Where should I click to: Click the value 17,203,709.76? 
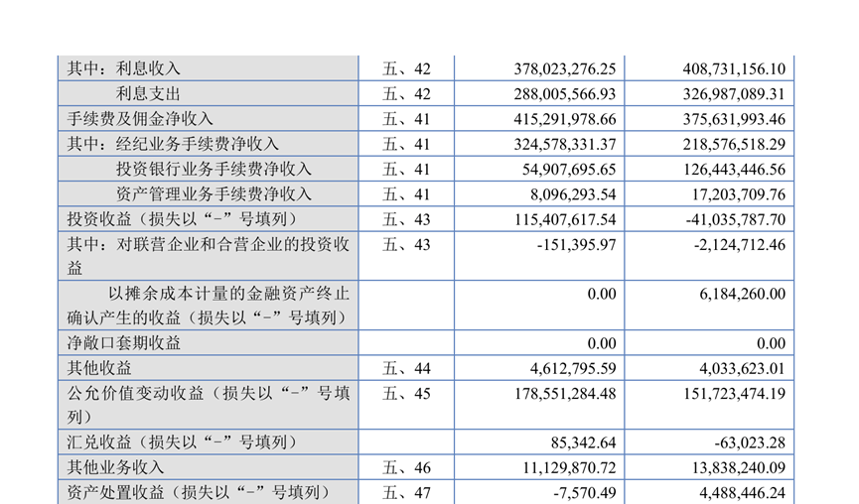tap(738, 194)
